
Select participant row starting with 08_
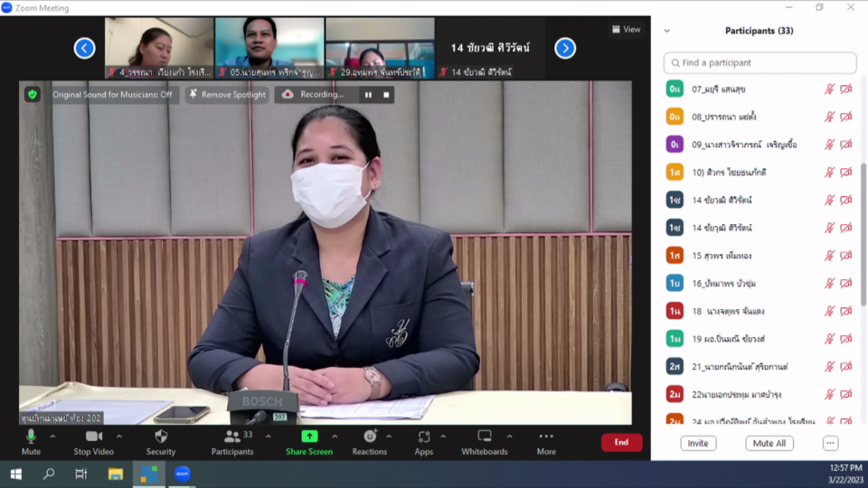pos(760,117)
